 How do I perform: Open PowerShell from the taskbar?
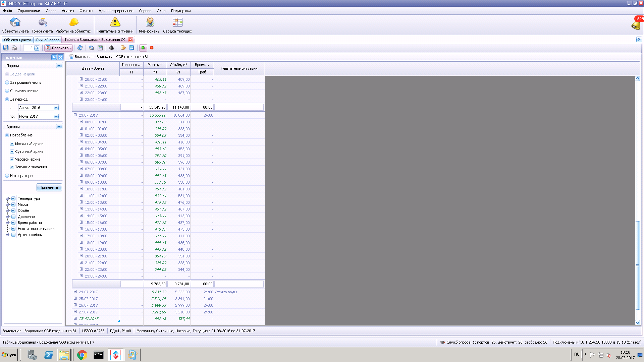click(x=49, y=355)
